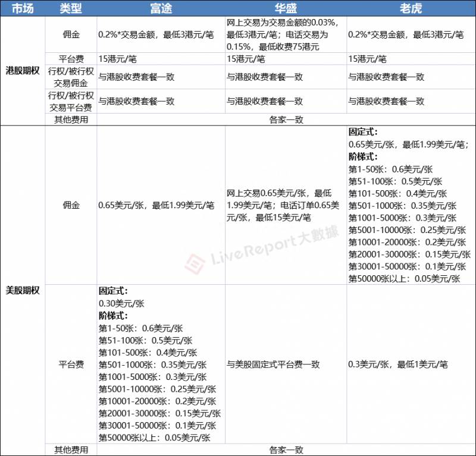
Task: Pick 富途 line 第51-100张：0.5美元/张
Action: [x=145, y=341]
